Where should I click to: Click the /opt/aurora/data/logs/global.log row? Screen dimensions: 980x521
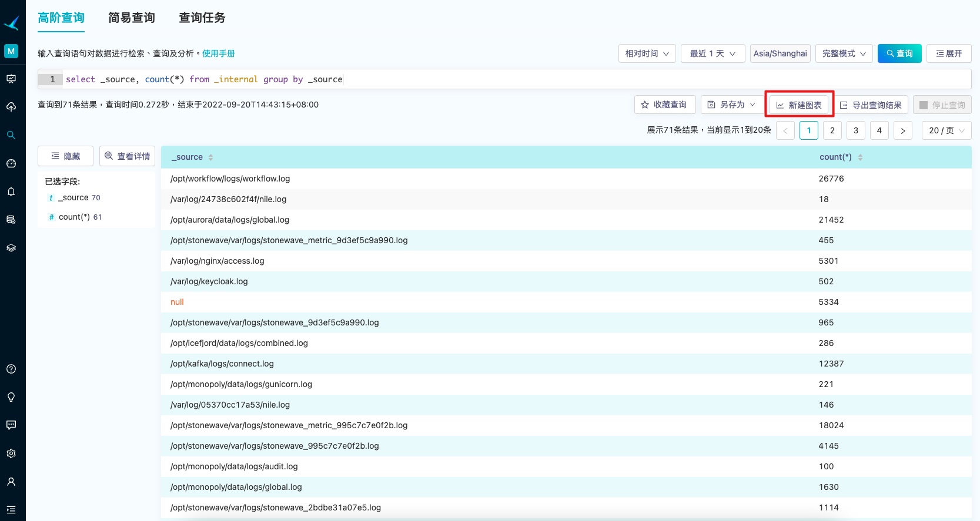click(x=566, y=220)
